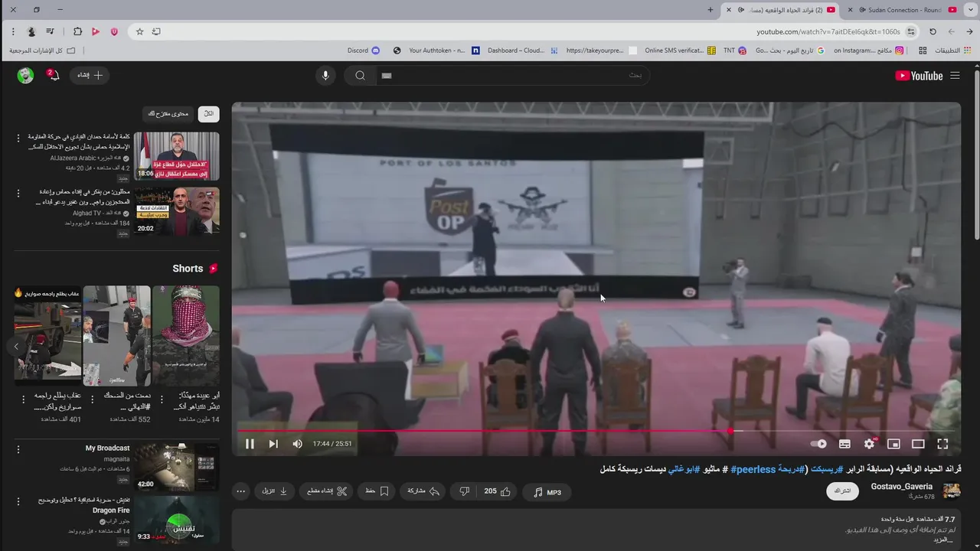Reload the page in Chrome
The height and width of the screenshot is (551, 980).
(933, 31)
